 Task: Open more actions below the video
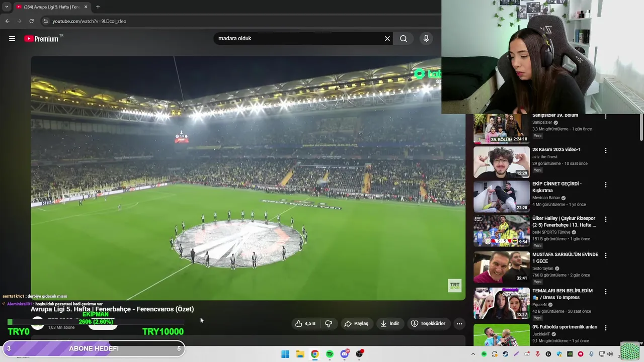[459, 324]
